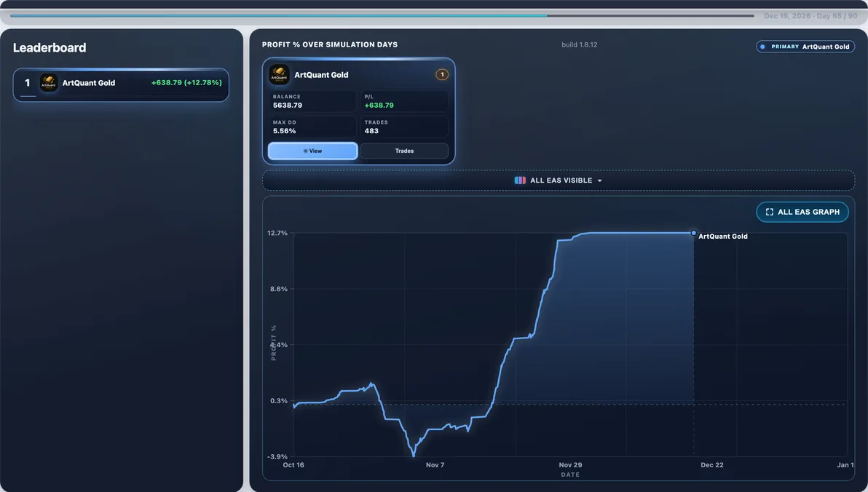Click the dropdown arrow next to All EAs Visible
The height and width of the screenshot is (492, 868).
pos(599,181)
